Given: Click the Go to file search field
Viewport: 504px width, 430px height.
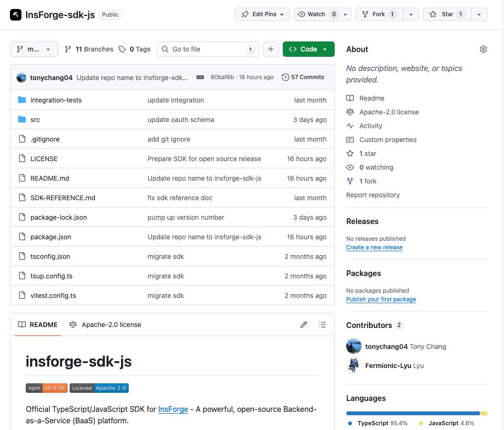Looking at the screenshot, I should pos(207,49).
